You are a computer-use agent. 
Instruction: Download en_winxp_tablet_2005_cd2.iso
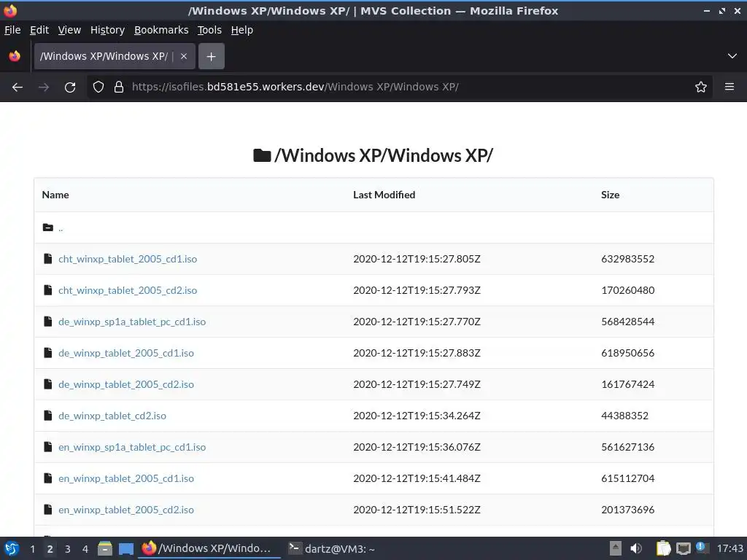[x=125, y=510]
